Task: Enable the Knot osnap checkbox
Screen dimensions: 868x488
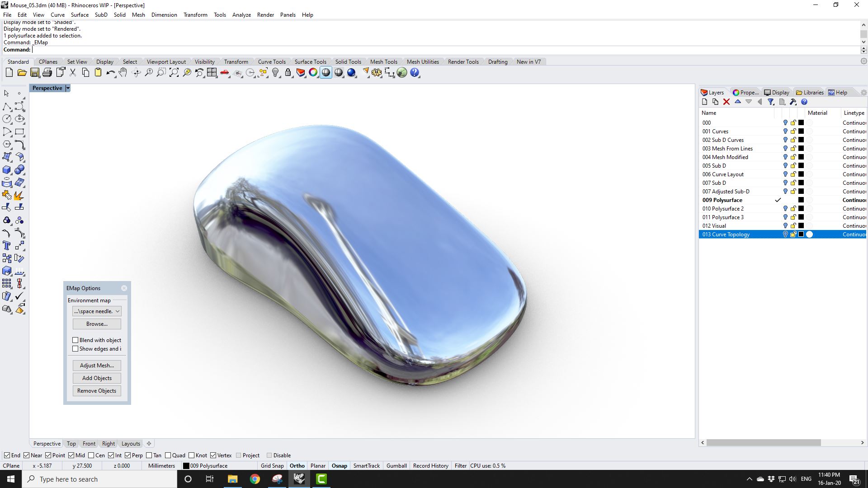Action: click(191, 455)
